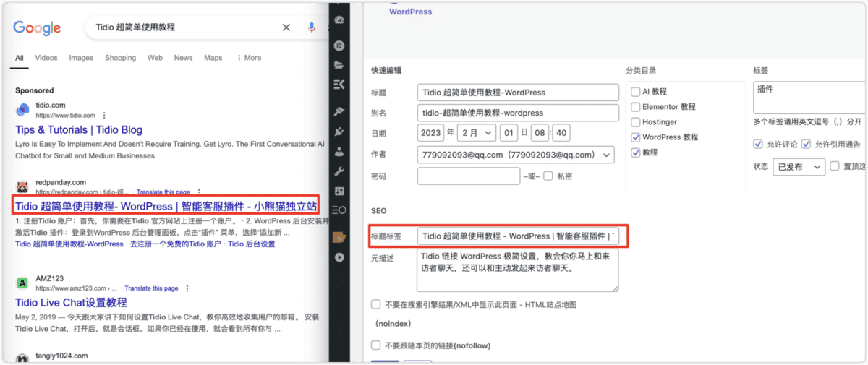The image size is (868, 365).
Task: Open the WordPress Dashboard gauge icon
Action: click(x=339, y=20)
